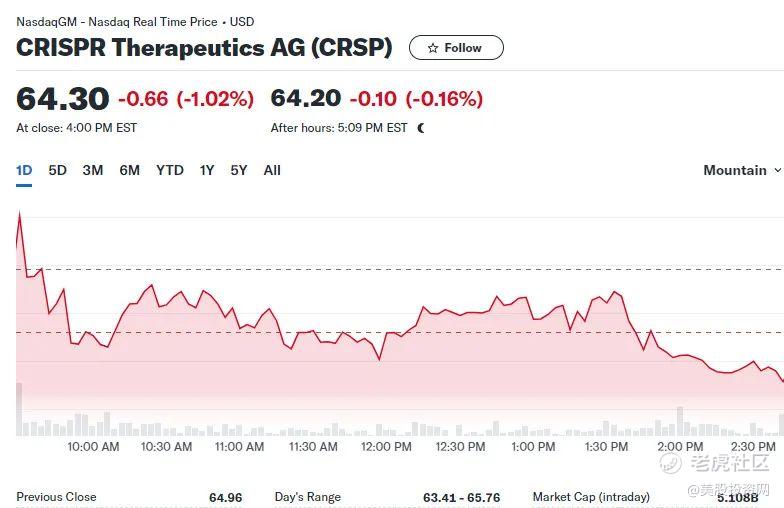Click the Follow star button
Screen dimensions: 784x508
[x=456, y=48]
